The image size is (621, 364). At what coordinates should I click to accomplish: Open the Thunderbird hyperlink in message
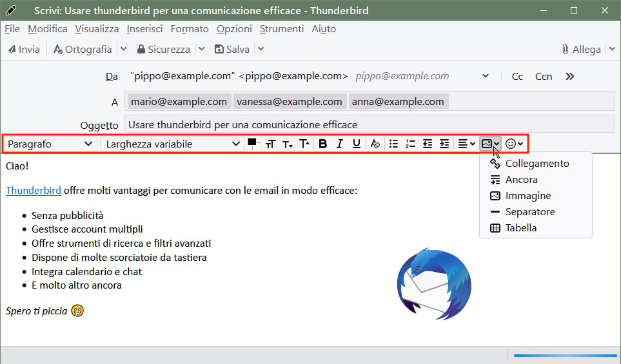(34, 191)
